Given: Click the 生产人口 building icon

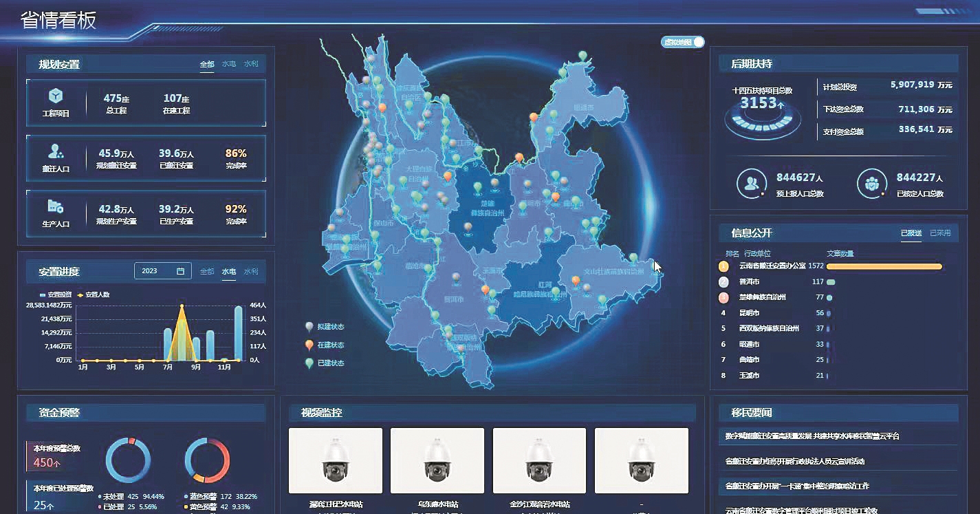Looking at the screenshot, I should (56, 206).
